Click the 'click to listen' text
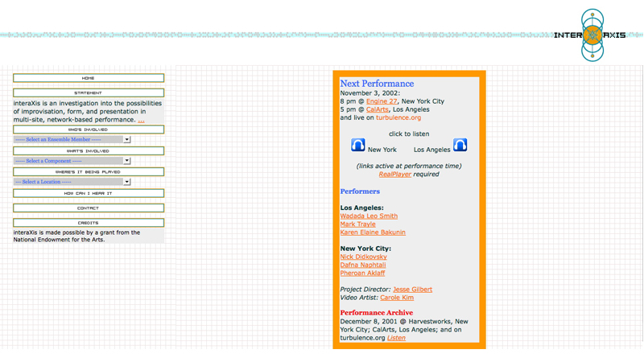Image resolution: width=644 pixels, height=362 pixels. [x=409, y=134]
